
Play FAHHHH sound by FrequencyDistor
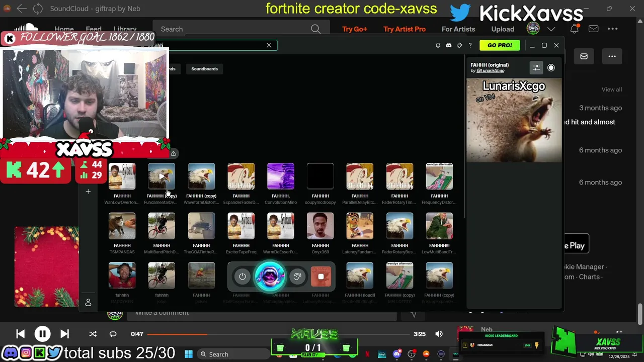pos(439,176)
